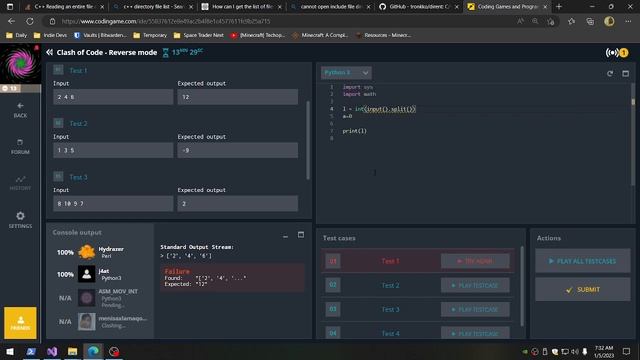Click code line 4 in editor
Viewport: 640px width, 360px height.
point(379,109)
